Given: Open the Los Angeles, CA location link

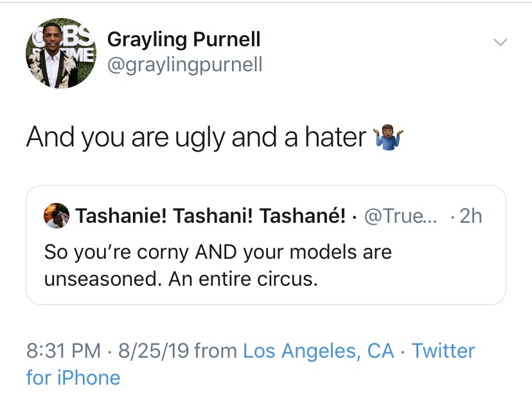Looking at the screenshot, I should [x=319, y=351].
